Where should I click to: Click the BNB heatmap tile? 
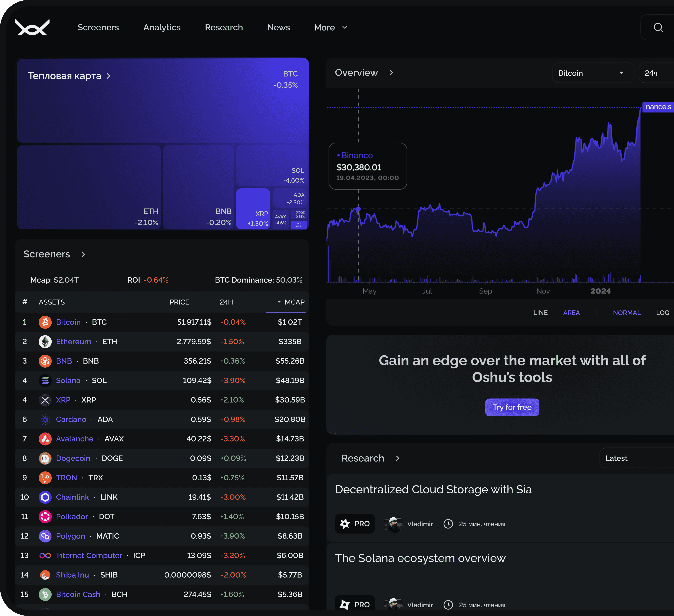198,187
